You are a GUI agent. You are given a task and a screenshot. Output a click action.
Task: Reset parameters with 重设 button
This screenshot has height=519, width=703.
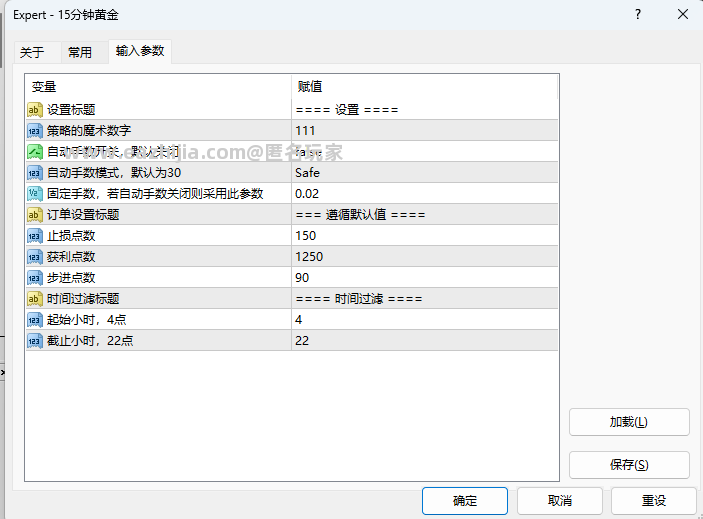pyautogui.click(x=654, y=501)
